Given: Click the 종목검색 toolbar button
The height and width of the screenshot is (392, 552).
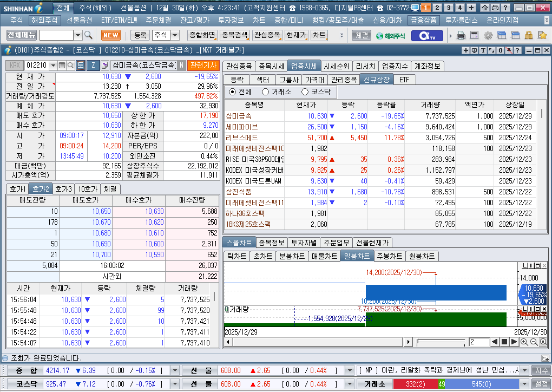Looking at the screenshot, I should click(235, 35).
